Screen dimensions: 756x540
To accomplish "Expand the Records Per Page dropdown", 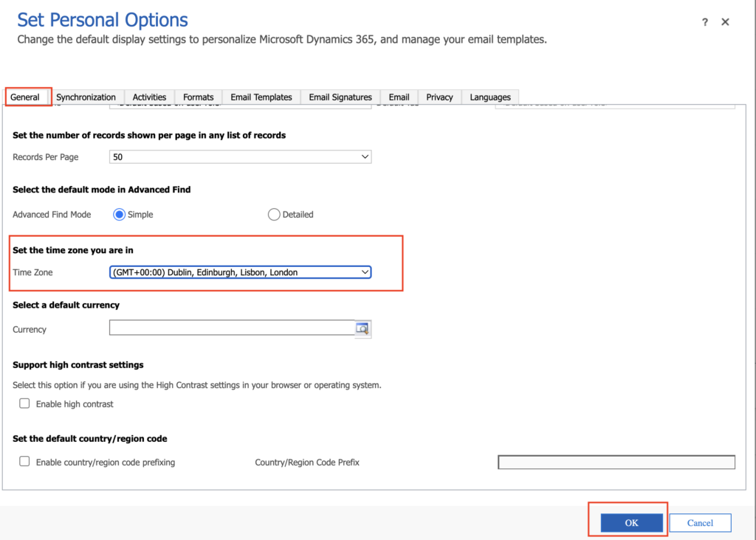I will pyautogui.click(x=240, y=156).
